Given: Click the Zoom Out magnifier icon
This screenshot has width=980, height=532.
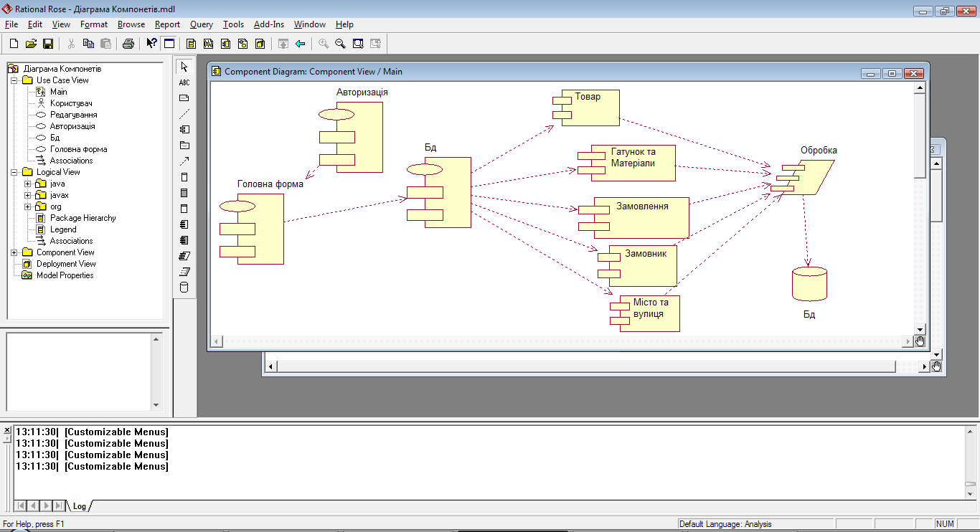Looking at the screenshot, I should [340, 44].
